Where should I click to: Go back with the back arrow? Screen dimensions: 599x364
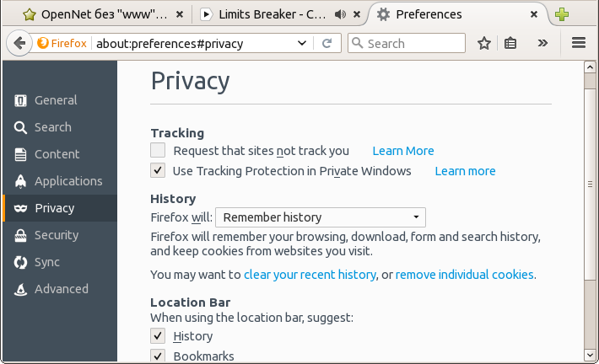click(18, 44)
